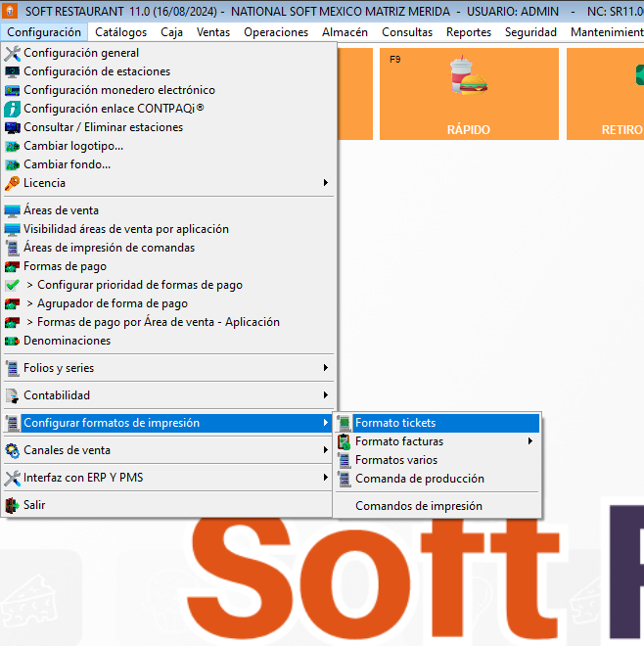Choose Configurar prioridad de formas de pago

140,285
